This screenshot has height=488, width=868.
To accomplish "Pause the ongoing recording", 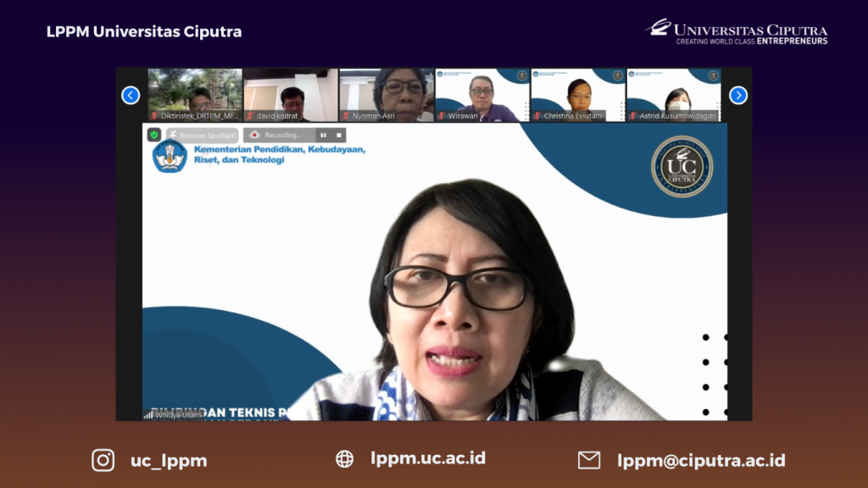I will pos(324,135).
